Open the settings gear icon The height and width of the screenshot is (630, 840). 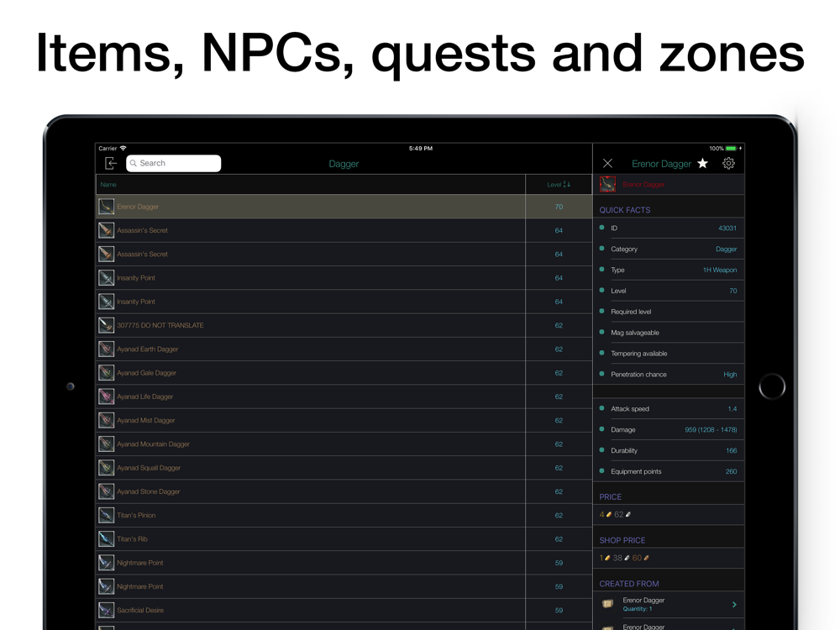coord(728,164)
